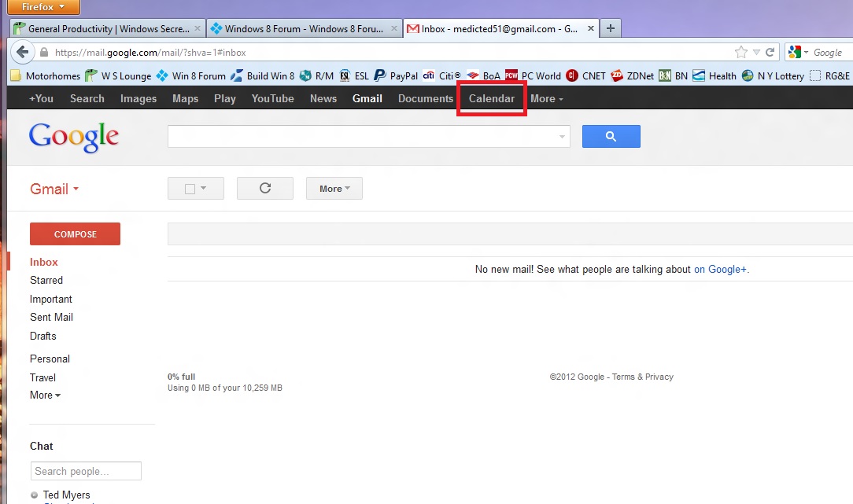Open the BoA bookmark
This screenshot has height=504, width=853.
click(484, 76)
